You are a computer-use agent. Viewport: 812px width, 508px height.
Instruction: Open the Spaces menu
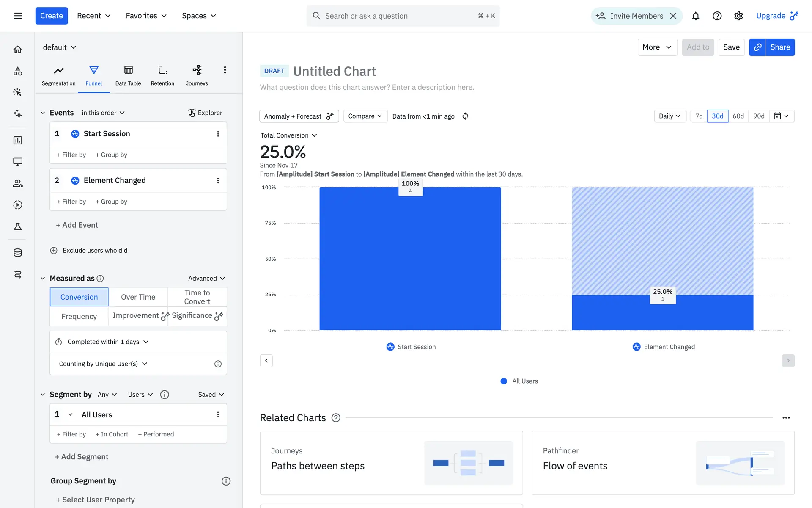(199, 16)
